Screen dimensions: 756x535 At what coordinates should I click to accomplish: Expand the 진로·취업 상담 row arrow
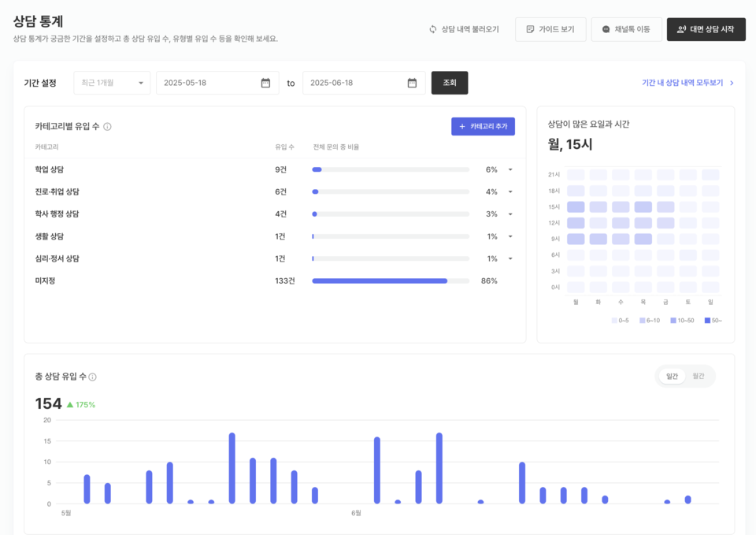tap(510, 191)
